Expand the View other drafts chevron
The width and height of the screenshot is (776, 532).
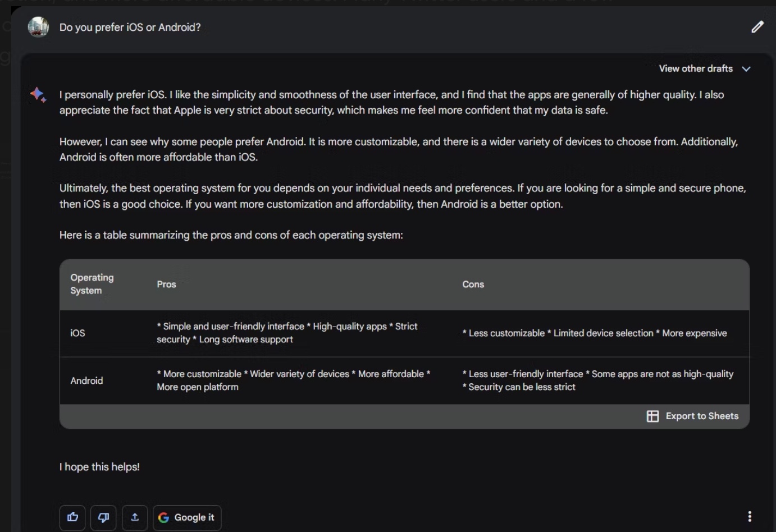[x=746, y=69]
